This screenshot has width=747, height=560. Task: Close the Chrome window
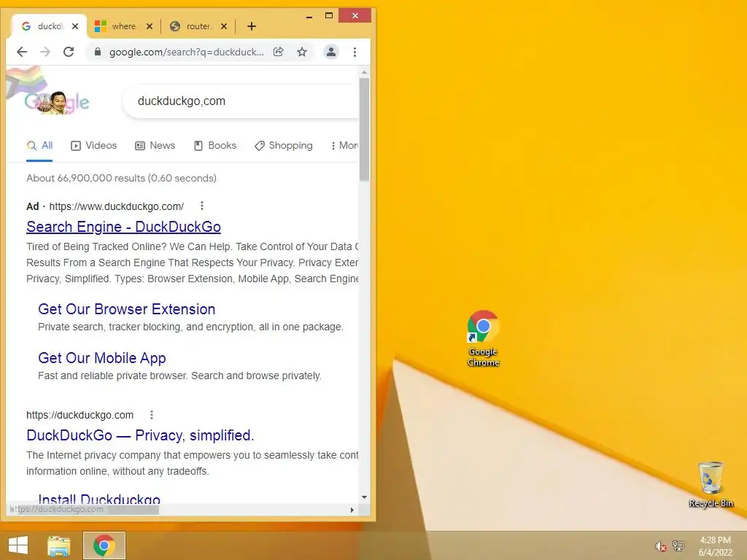point(355,16)
